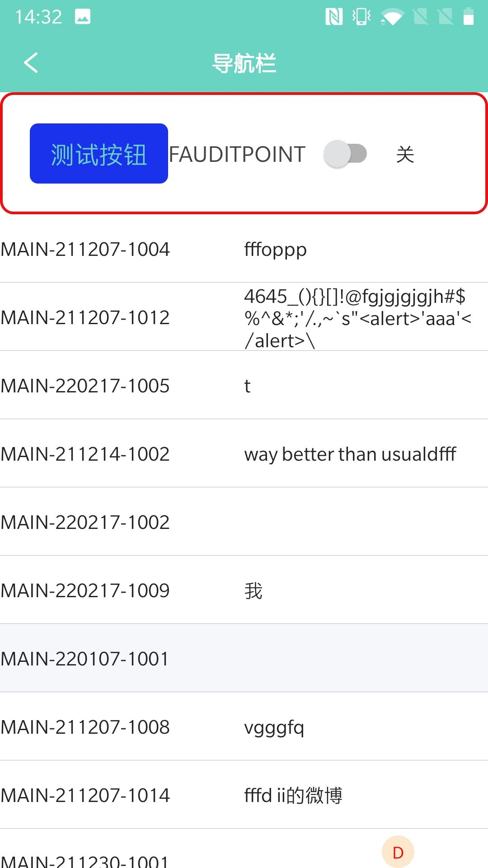Tap the vibrate mode status icon
This screenshot has width=488, height=868.
(x=361, y=17)
